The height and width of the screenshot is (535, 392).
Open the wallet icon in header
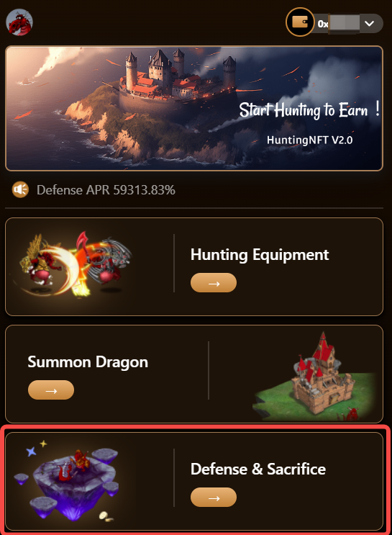(x=300, y=22)
